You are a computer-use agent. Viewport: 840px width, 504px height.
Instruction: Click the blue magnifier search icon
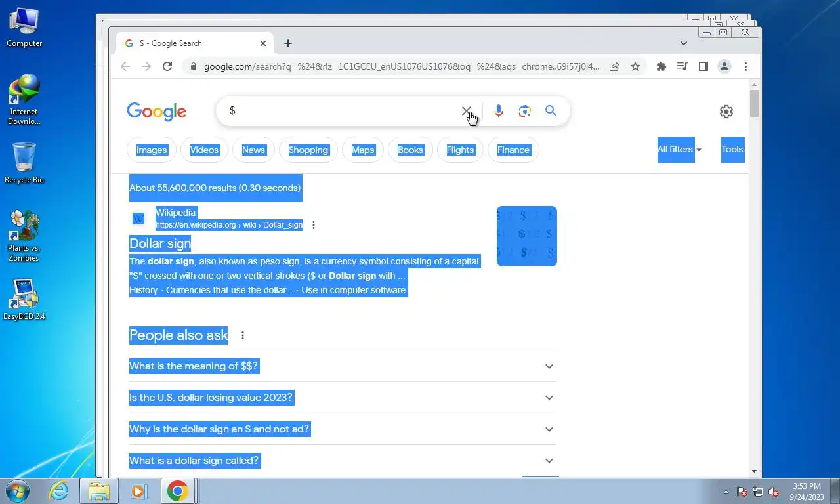pyautogui.click(x=551, y=111)
